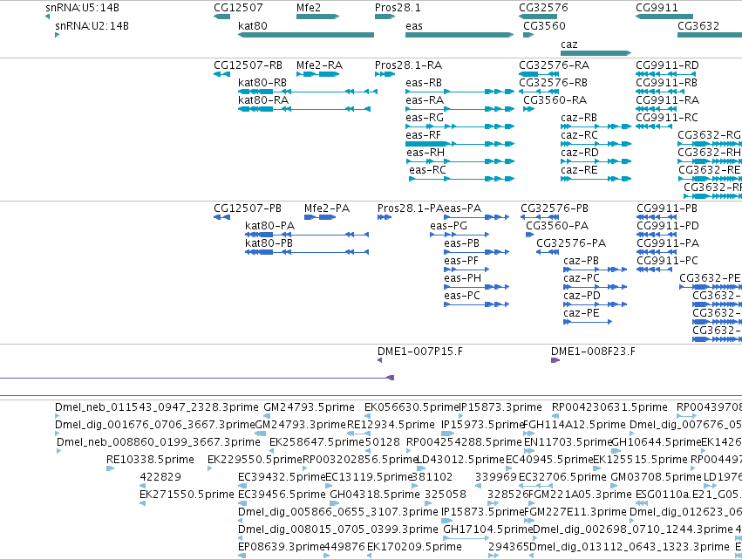Screen dimensions: 742x560
Task: Click the CG12507-RB transcript label
Action: coord(248,65)
